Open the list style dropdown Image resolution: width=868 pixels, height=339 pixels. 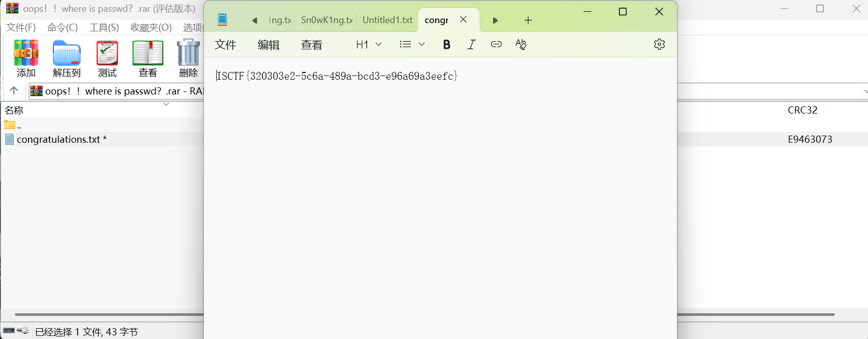(412, 44)
